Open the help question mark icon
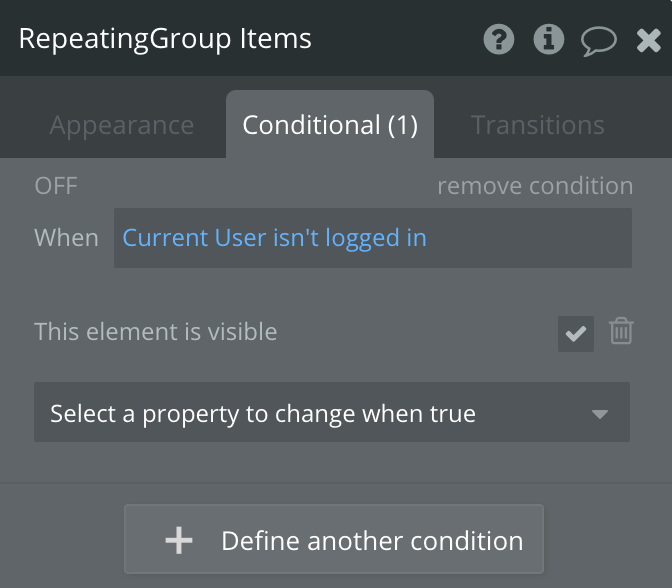The width and height of the screenshot is (672, 588). [499, 40]
